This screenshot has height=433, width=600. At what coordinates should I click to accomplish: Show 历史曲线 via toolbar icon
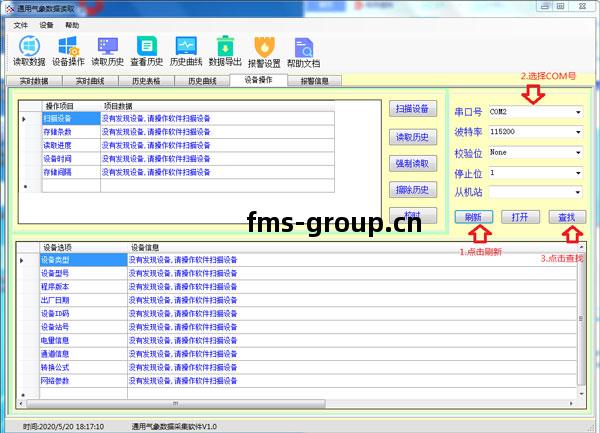[186, 47]
